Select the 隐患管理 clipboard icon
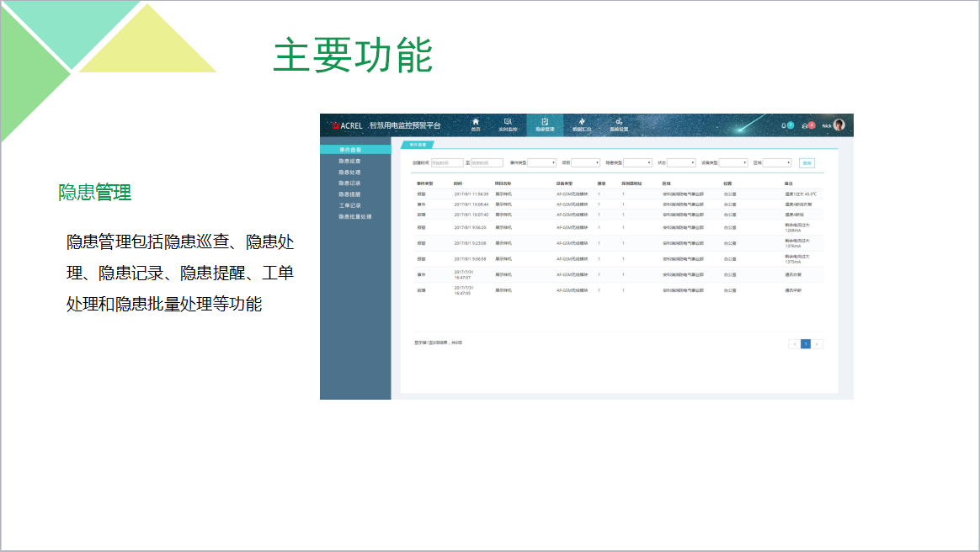 545,125
